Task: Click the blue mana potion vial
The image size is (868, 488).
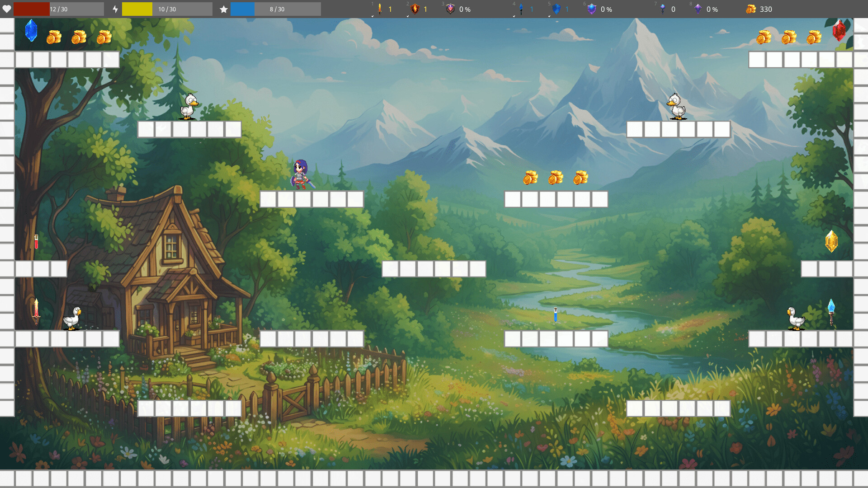Action: coord(555,314)
